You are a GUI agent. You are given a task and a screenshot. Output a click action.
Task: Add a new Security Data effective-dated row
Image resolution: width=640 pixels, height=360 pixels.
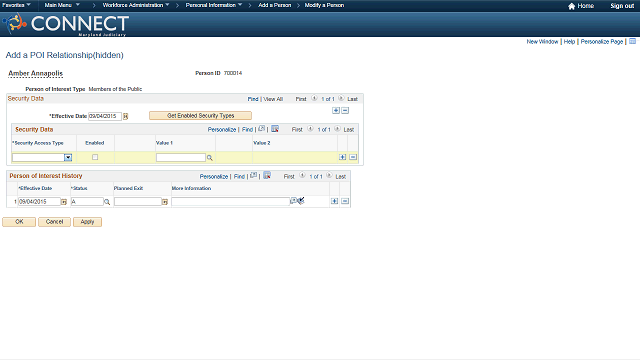(336, 111)
